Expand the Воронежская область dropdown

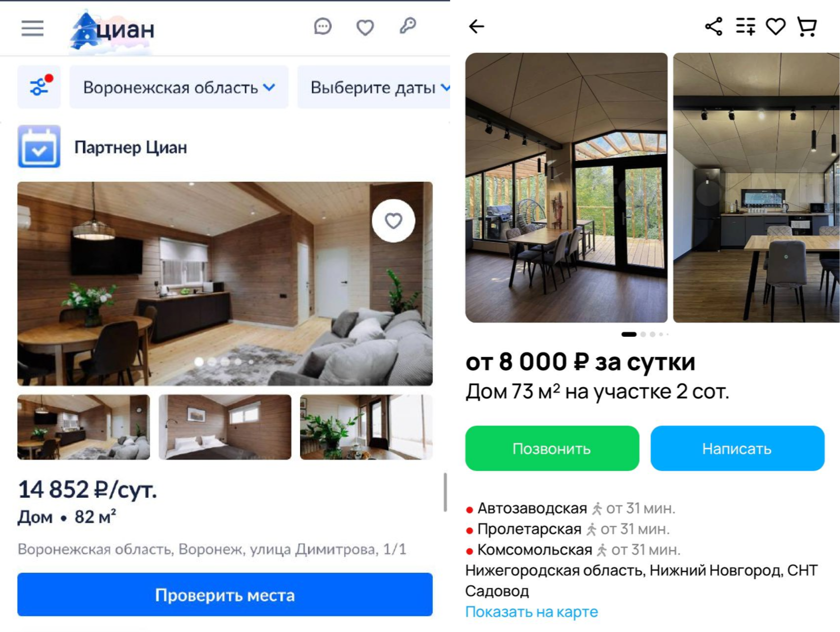click(179, 87)
